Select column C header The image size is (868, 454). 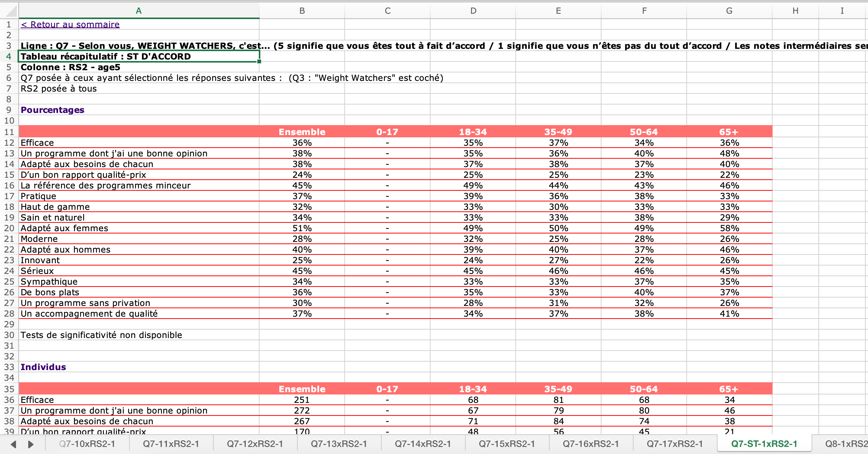[x=387, y=11]
